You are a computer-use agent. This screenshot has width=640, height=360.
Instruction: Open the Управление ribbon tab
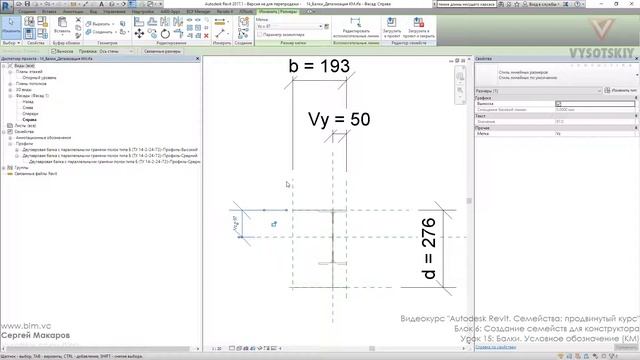pyautogui.click(x=114, y=11)
